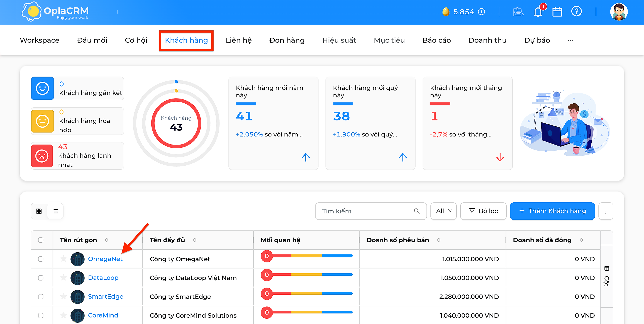644x324 pixels.
Task: Go to the Báo cáo tab
Action: 437,40
